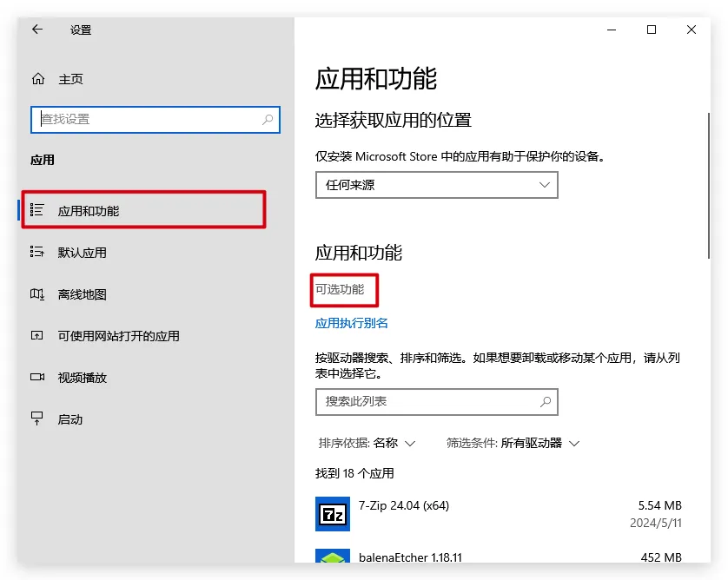728x580 pixels.
Task: Click the vertical scrollbar on the right
Action: [707, 187]
